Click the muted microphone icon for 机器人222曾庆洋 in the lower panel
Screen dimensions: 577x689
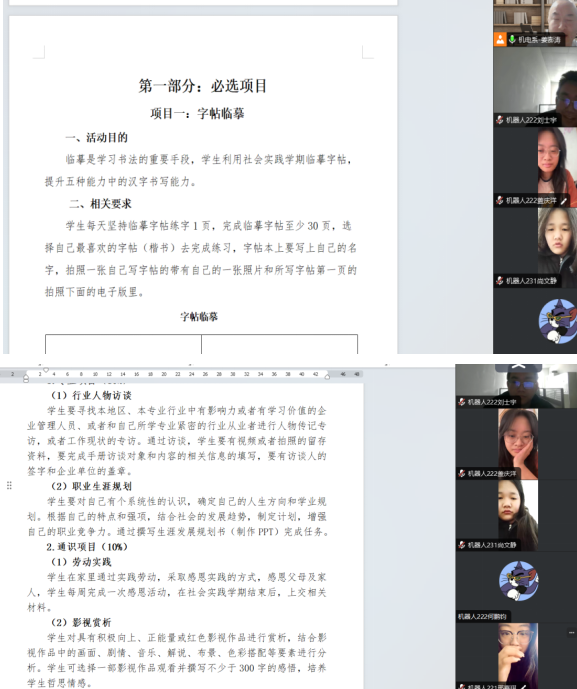(x=461, y=473)
